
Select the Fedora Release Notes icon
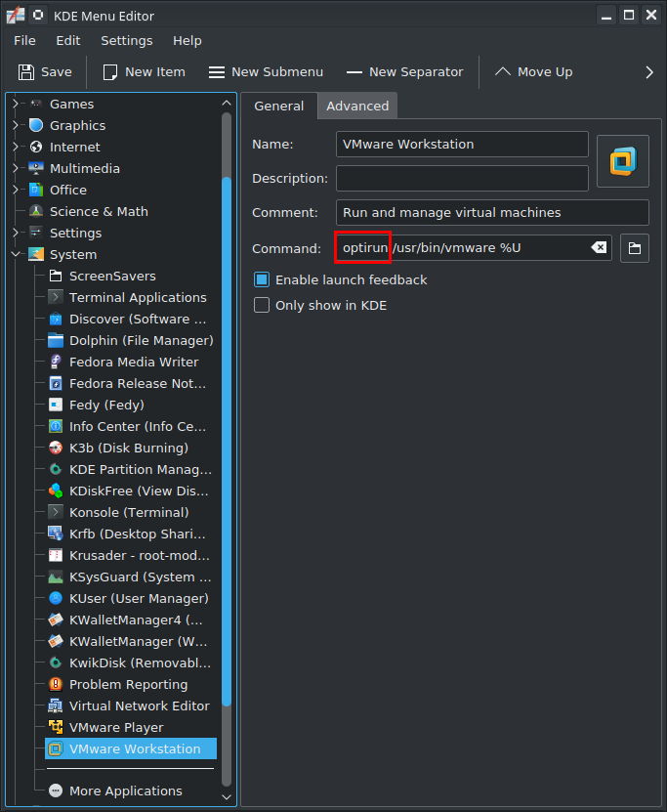(56, 383)
